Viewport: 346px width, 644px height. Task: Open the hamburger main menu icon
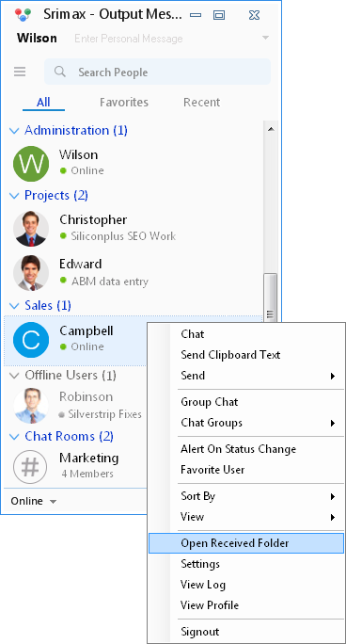point(20,72)
